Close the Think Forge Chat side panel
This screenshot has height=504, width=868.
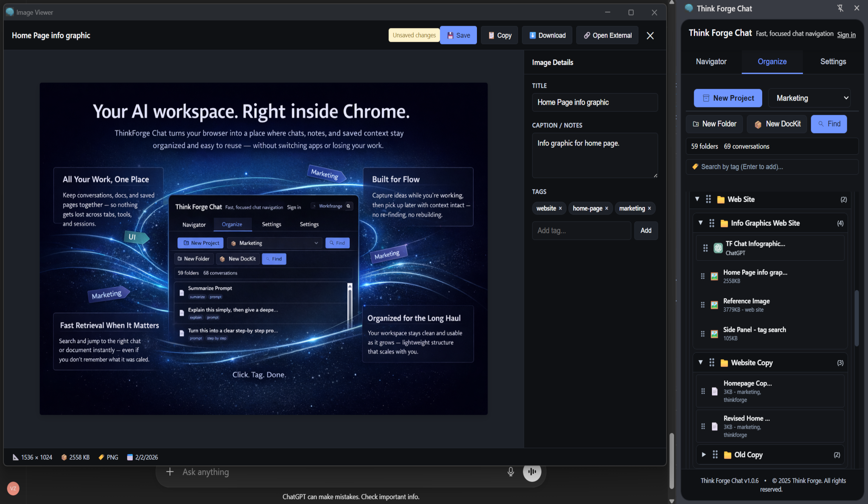click(857, 8)
